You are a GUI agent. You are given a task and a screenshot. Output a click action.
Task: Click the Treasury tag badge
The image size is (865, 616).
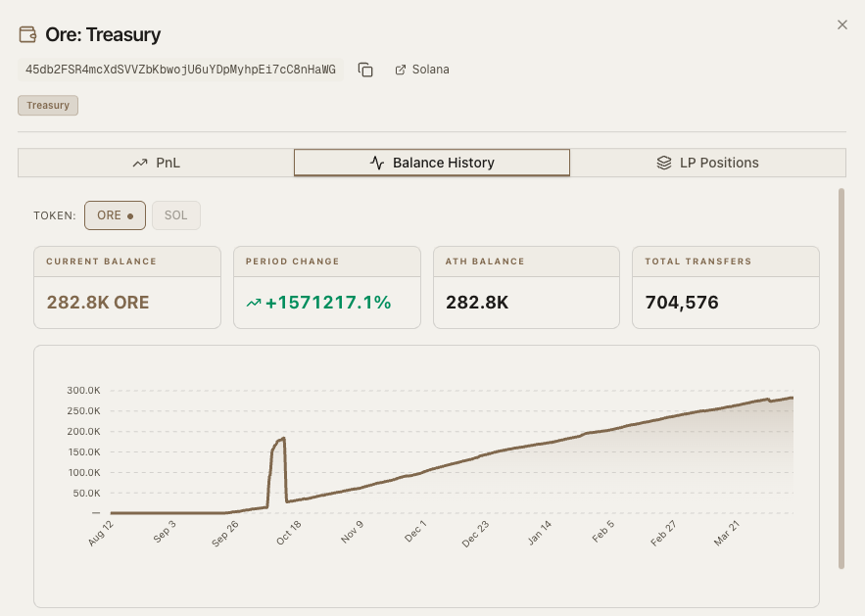click(48, 106)
